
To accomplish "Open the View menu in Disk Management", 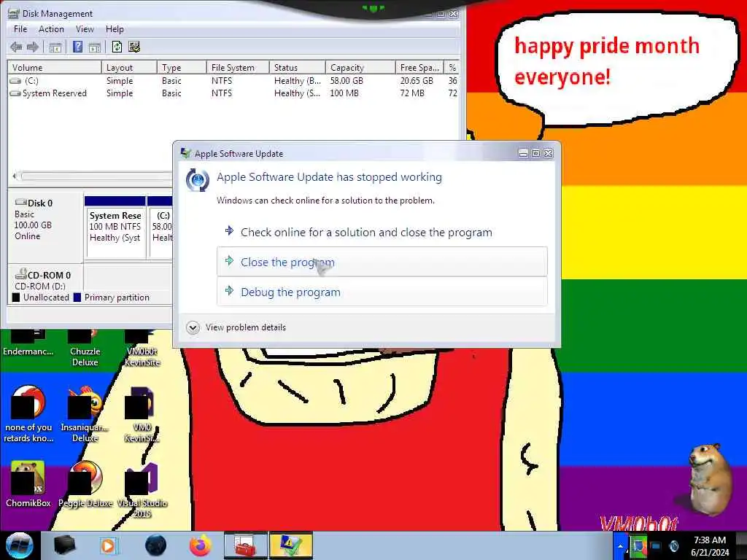I will coord(85,29).
